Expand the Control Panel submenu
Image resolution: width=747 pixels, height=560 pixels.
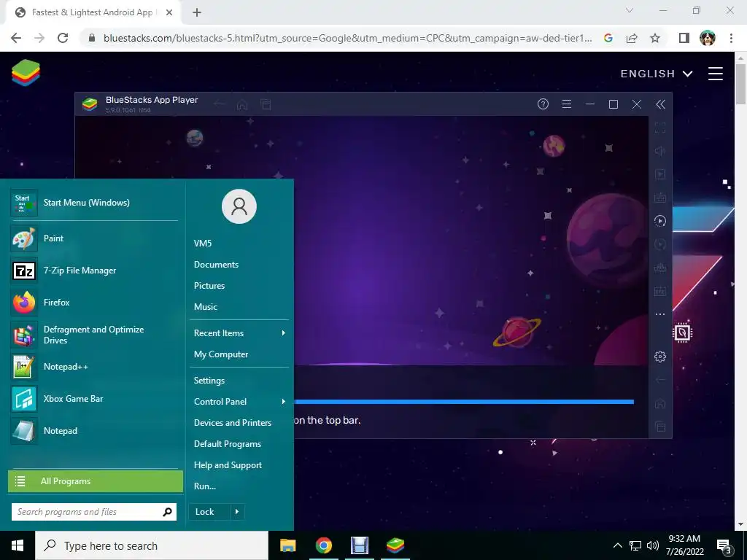pyautogui.click(x=283, y=402)
